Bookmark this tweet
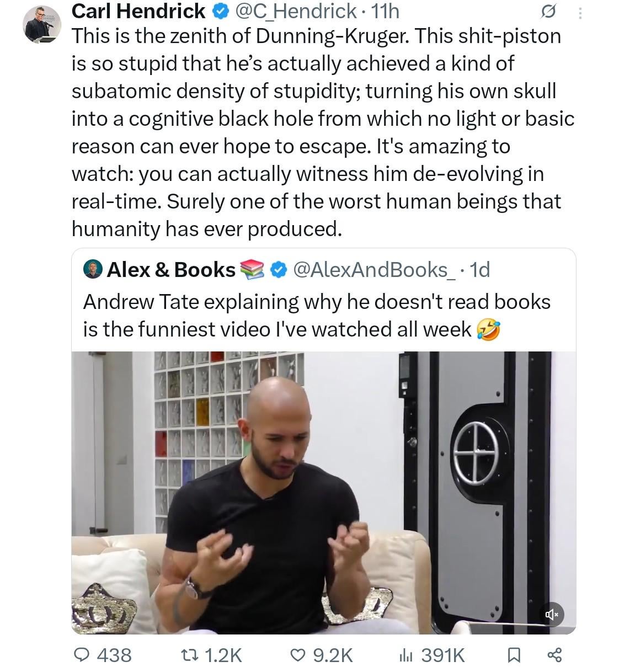 point(514,655)
